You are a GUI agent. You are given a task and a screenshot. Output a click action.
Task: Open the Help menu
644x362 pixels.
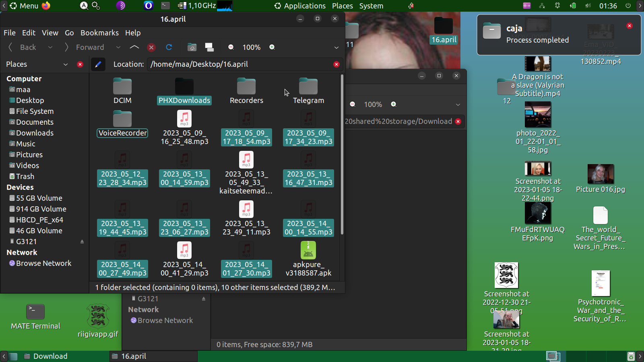pyautogui.click(x=133, y=33)
